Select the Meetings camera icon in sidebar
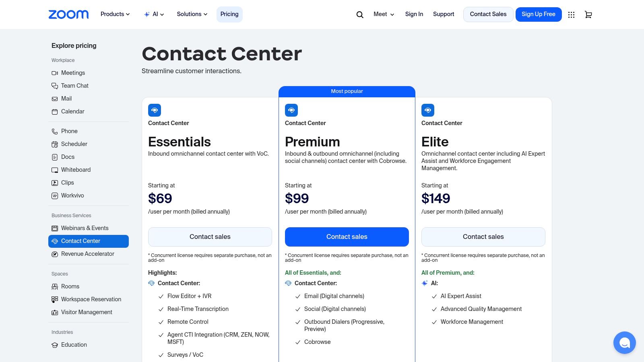 pyautogui.click(x=54, y=73)
